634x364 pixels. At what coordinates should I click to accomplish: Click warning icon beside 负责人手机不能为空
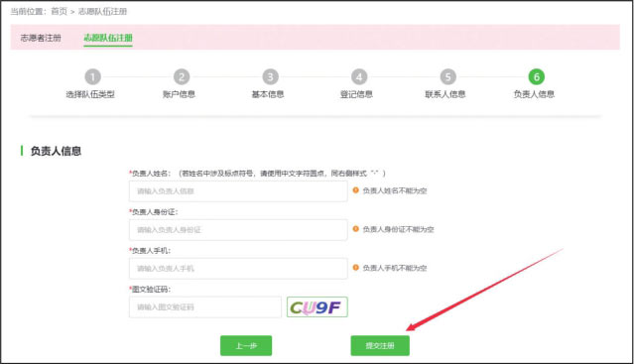pyautogui.click(x=356, y=268)
